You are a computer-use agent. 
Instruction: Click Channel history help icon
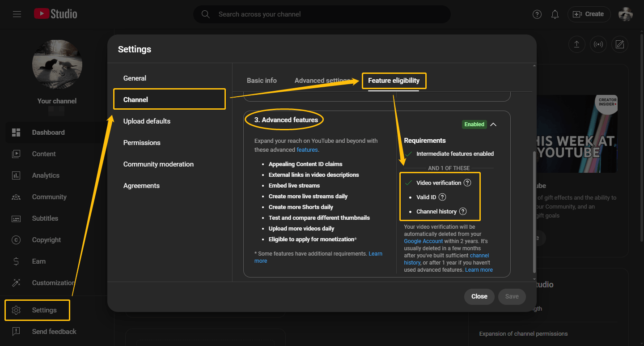point(463,211)
